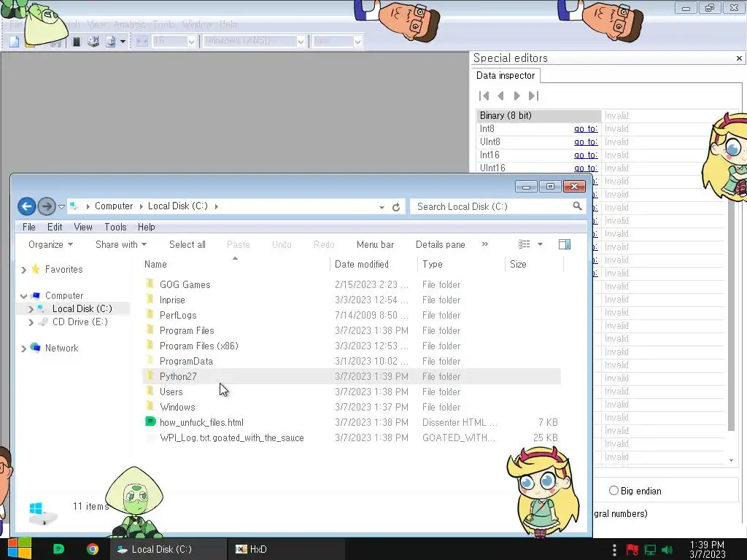Go to first byte in Data inspector
The height and width of the screenshot is (560, 747).
coord(484,96)
